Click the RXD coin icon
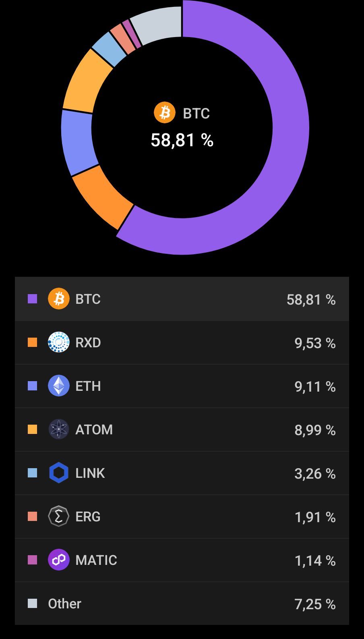 pyautogui.click(x=58, y=342)
